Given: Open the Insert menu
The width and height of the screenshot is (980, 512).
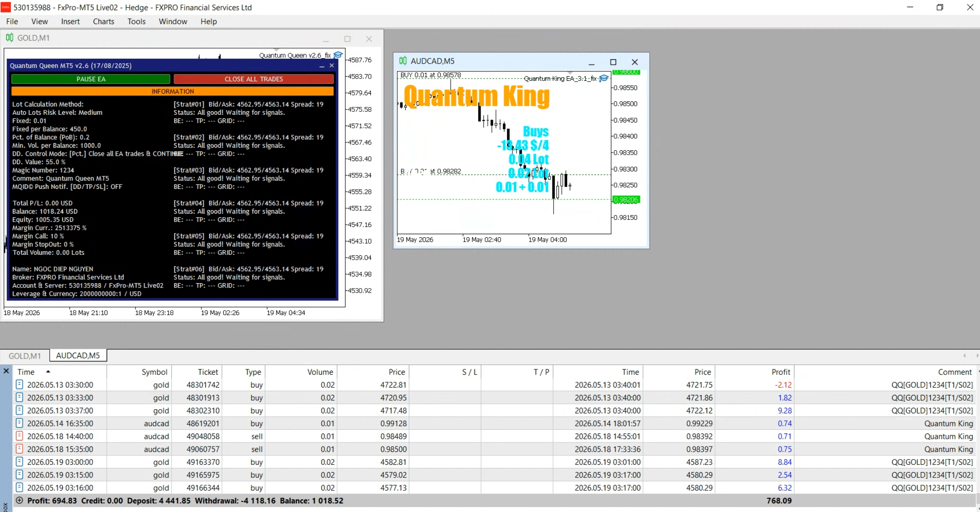Looking at the screenshot, I should tap(70, 22).
